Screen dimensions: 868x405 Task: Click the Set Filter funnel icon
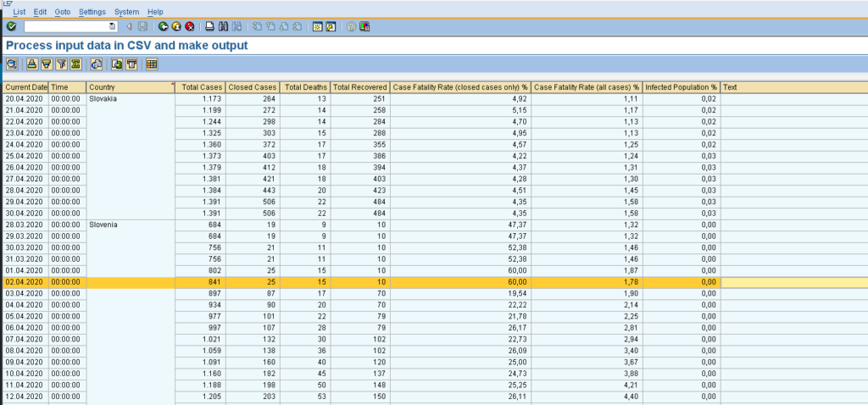point(61,64)
